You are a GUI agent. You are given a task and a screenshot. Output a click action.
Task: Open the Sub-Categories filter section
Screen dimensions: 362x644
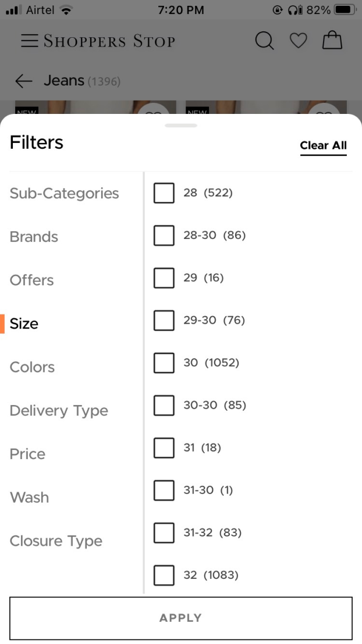click(64, 194)
